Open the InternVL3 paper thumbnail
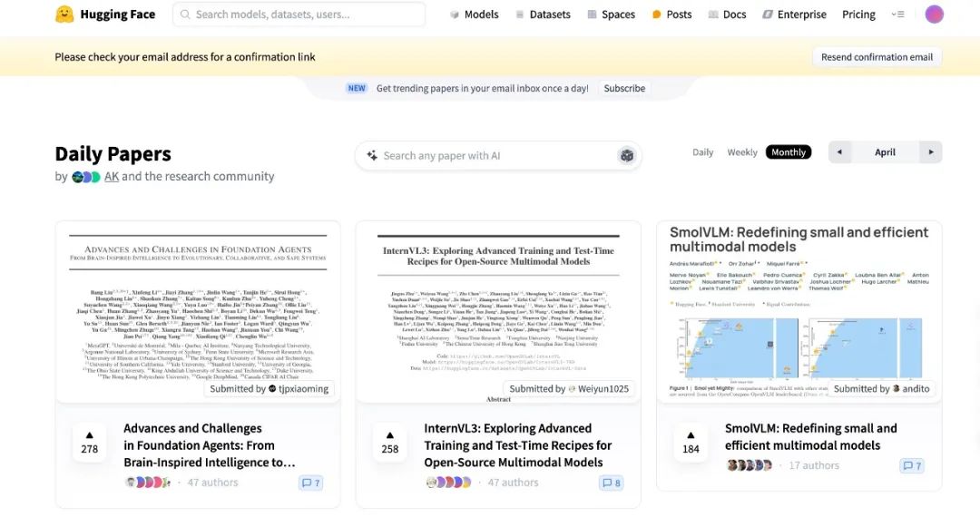This screenshot has height=517, width=980. (498, 312)
